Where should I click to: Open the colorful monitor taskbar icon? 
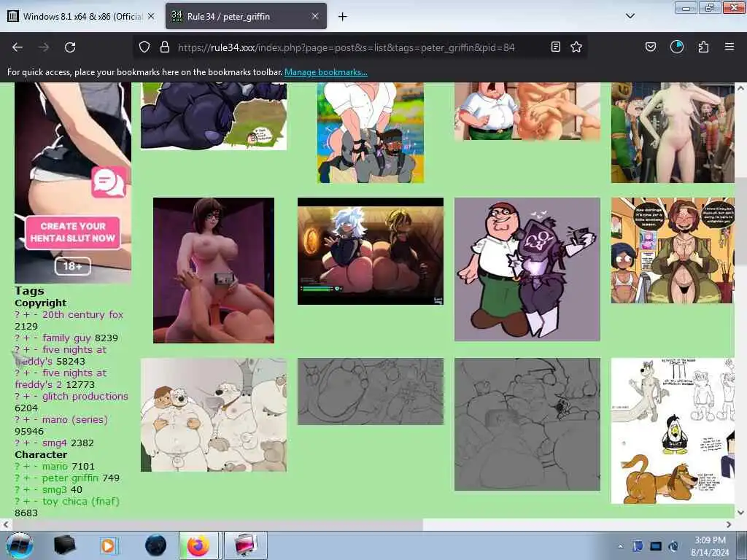(x=245, y=545)
